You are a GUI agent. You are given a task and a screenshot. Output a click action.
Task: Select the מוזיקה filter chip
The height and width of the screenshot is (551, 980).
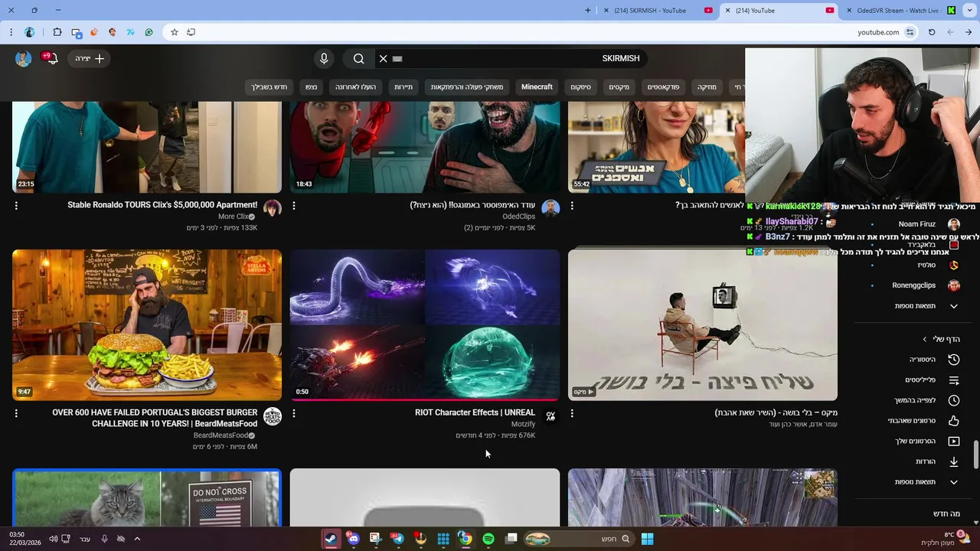coord(707,87)
